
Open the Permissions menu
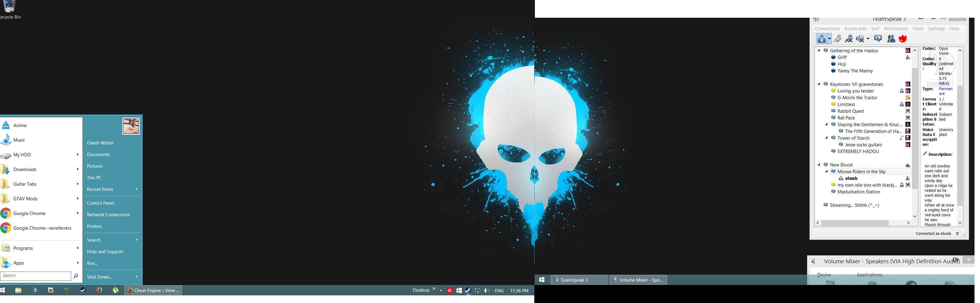896,29
